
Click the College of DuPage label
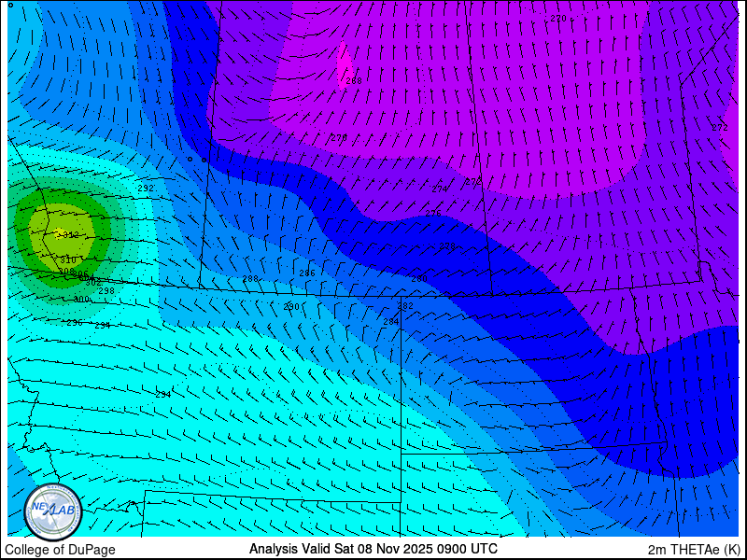point(60,550)
